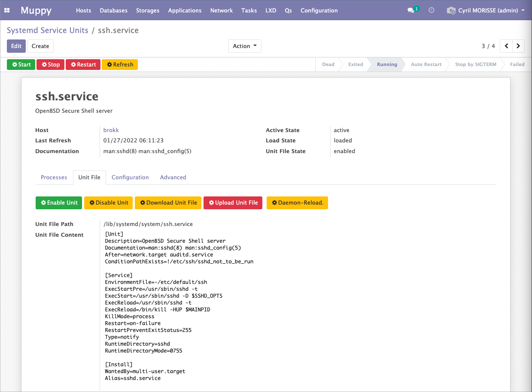The width and height of the screenshot is (532, 392).
Task: Click Download Unit File button
Action: [168, 202]
